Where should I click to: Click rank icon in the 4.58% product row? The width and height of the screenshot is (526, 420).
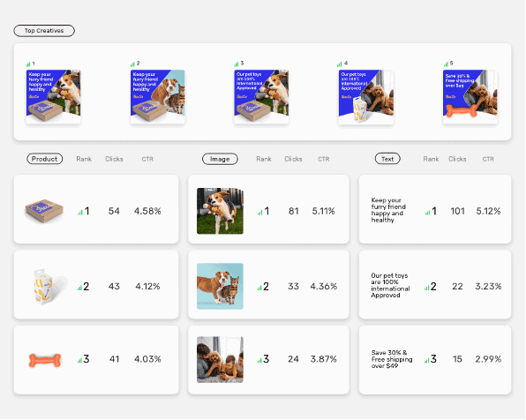80,213
